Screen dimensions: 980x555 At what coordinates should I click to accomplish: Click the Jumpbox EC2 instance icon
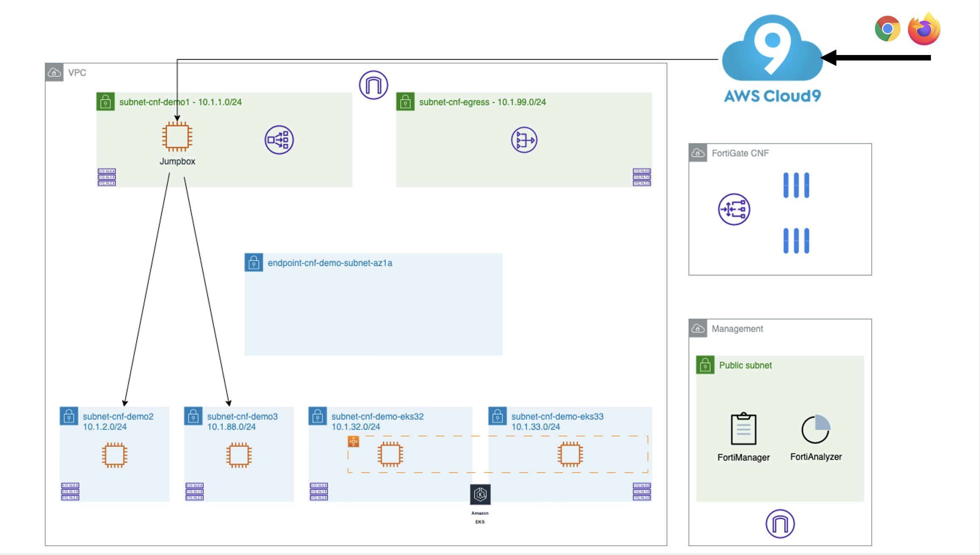point(177,137)
